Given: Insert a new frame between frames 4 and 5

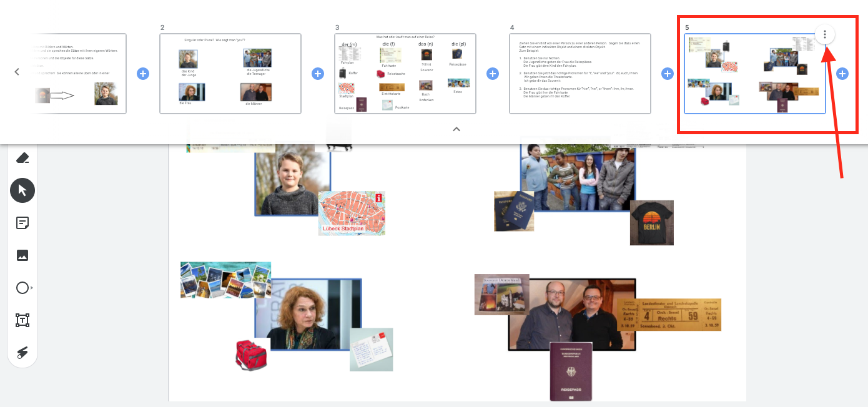Looking at the screenshot, I should 668,74.
